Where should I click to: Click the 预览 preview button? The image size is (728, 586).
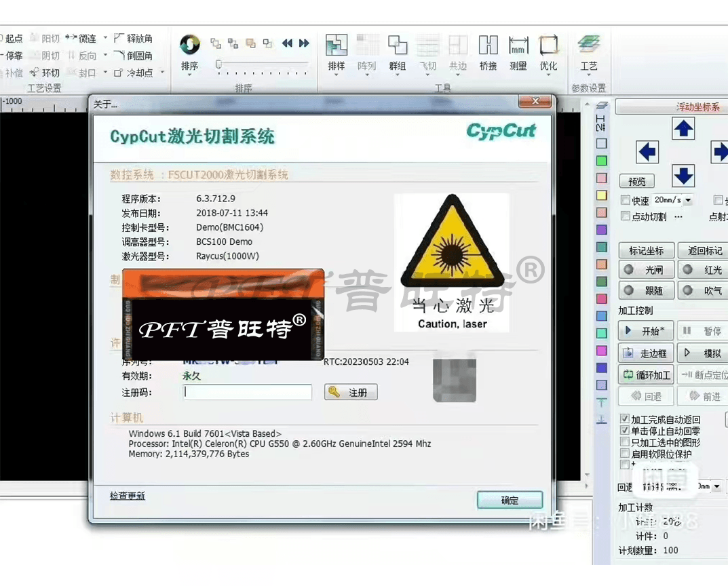pos(637,181)
